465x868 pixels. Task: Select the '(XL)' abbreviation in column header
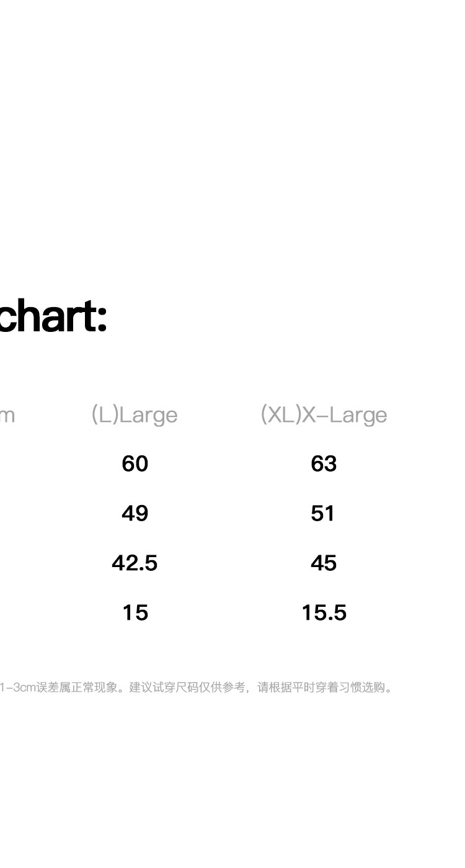[280, 414]
